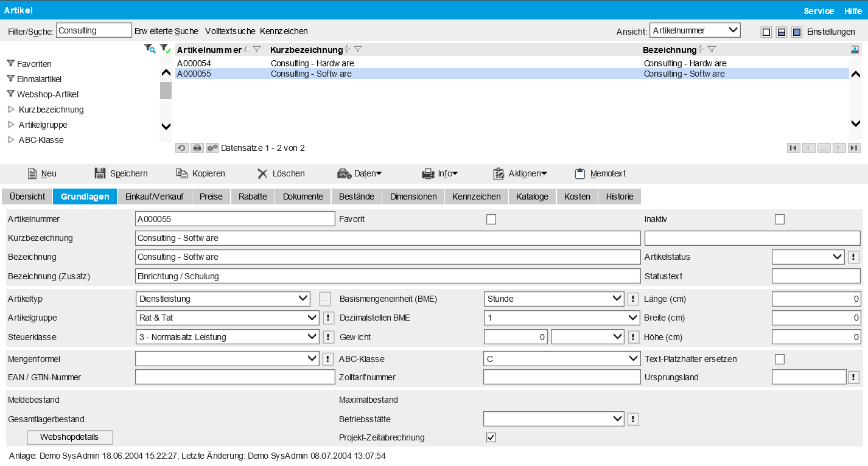Open the Aktionen menu

tap(519, 173)
